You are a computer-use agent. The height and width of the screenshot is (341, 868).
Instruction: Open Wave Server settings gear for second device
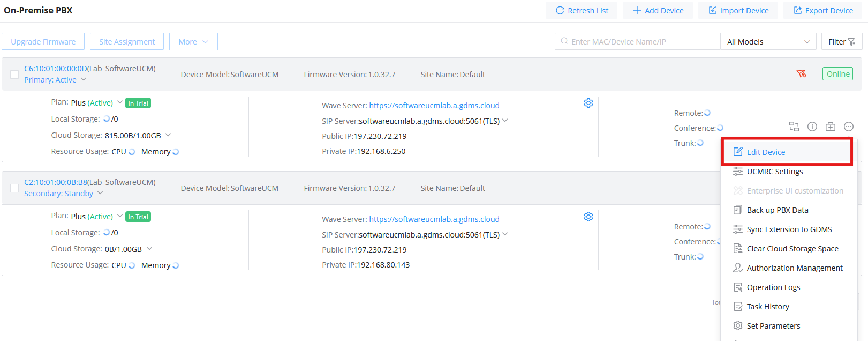click(588, 217)
